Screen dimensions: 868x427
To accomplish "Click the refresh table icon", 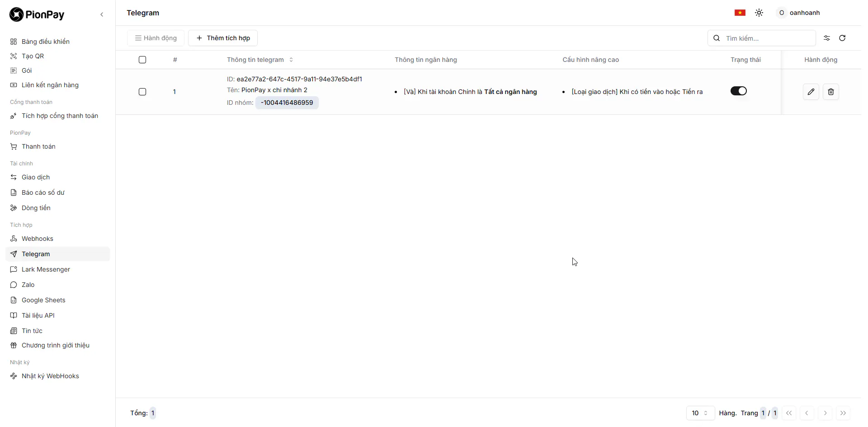I will click(x=842, y=38).
